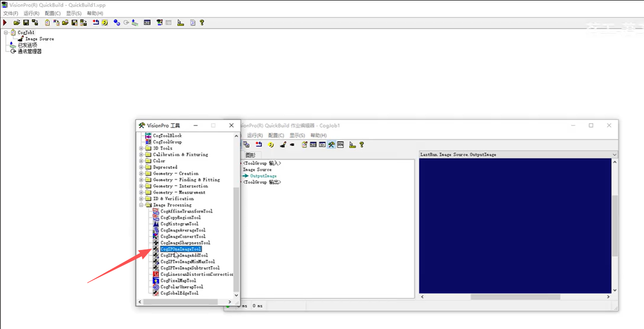Expand the 3D Tools folder
The image size is (644, 329).
[141, 148]
